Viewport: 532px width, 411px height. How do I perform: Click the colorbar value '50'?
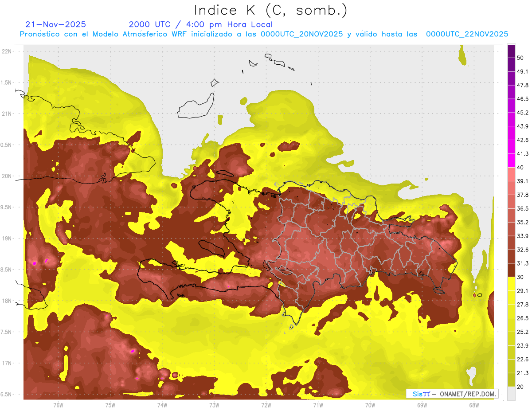(x=520, y=58)
